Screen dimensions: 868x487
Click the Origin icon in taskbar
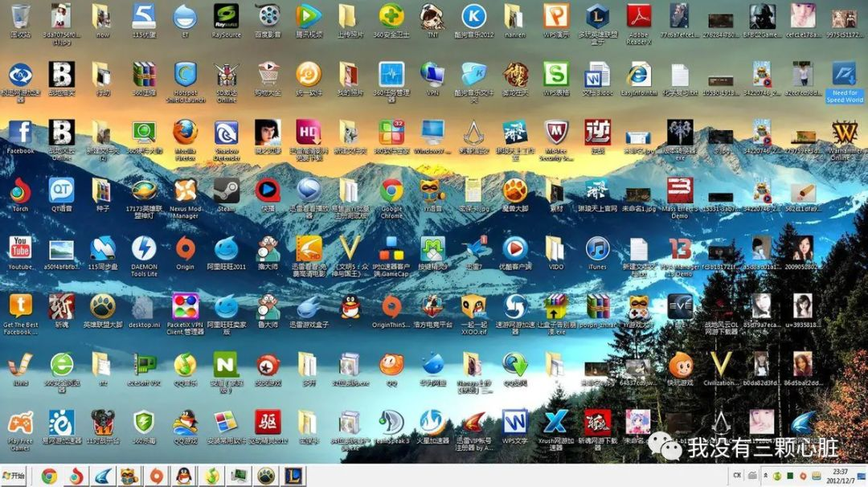[x=158, y=476]
